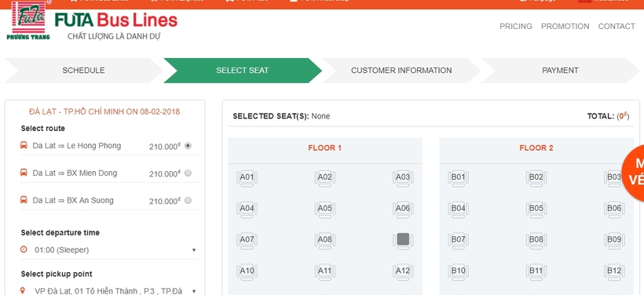Pick seat B11 on Floor 2
Screen dimensions: 644x295
(536, 271)
